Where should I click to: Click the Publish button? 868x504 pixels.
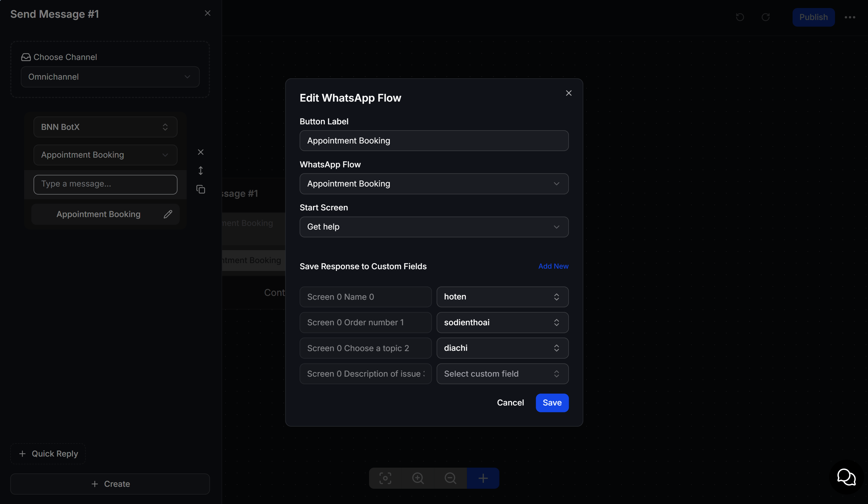[813, 17]
